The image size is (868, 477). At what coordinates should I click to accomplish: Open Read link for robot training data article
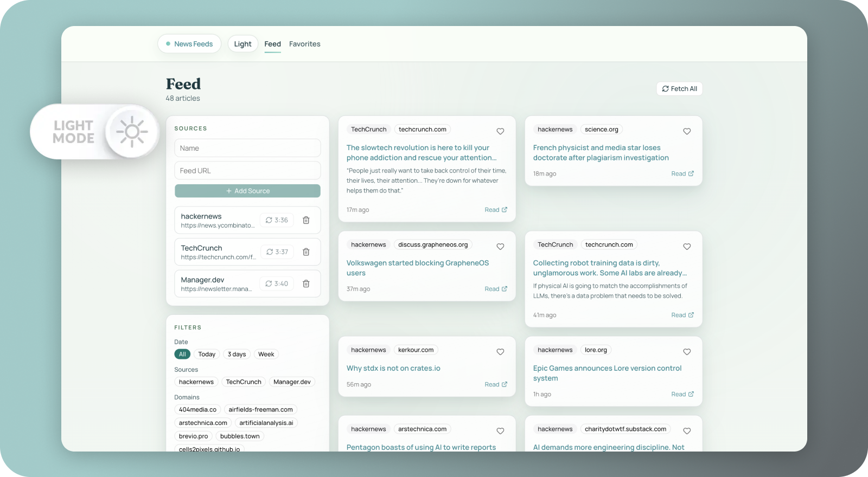(x=682, y=315)
